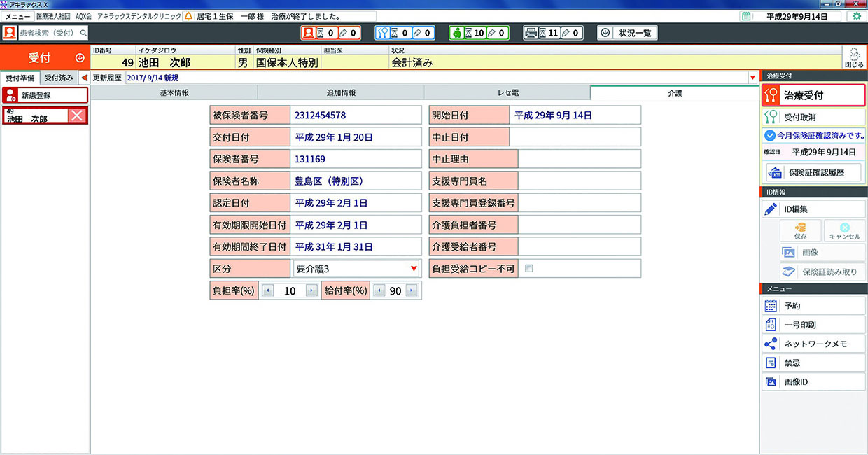Decrease the 給付率 percentage with left arrow
The image size is (868, 455).
[379, 291]
